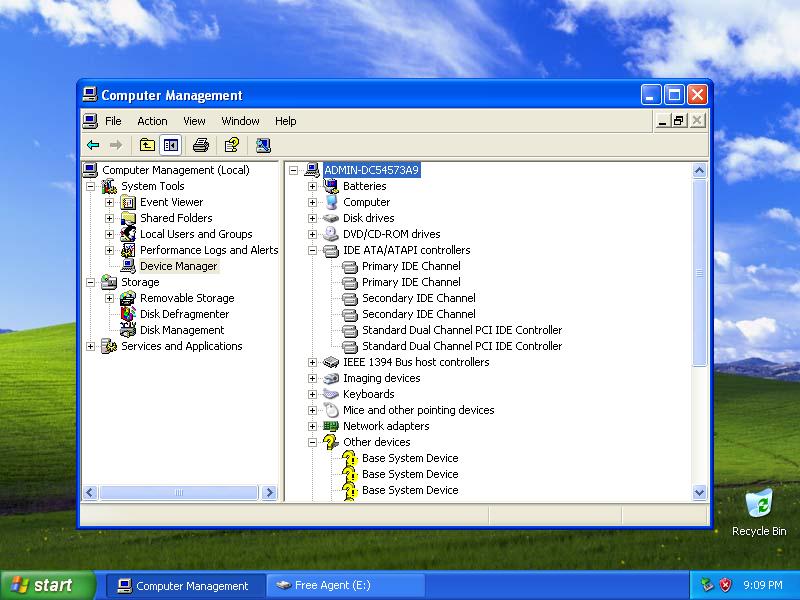Click the DVD/CD-ROM drives icon
This screenshot has height=600, width=800.
[331, 234]
